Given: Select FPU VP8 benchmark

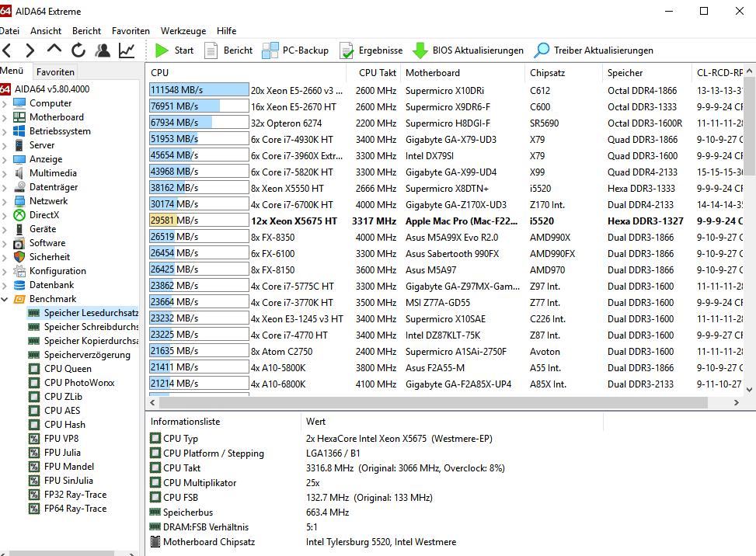Looking at the screenshot, I should [x=54, y=439].
